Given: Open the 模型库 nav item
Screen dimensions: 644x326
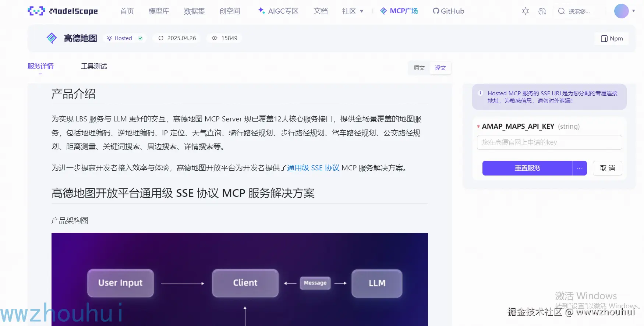Looking at the screenshot, I should (159, 11).
